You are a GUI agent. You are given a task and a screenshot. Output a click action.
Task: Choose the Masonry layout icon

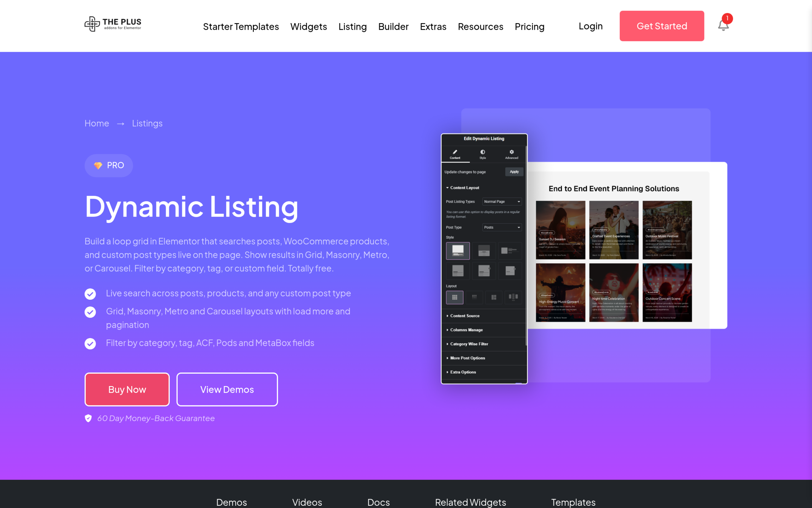click(x=474, y=297)
